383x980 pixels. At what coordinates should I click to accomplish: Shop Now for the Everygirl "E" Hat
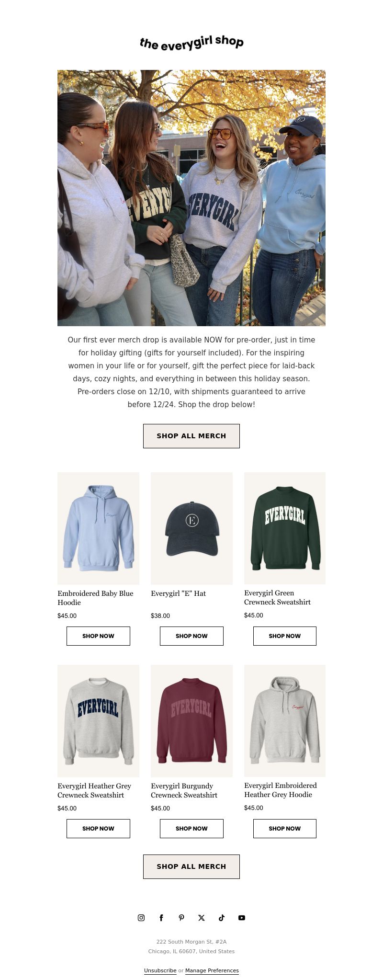point(191,636)
